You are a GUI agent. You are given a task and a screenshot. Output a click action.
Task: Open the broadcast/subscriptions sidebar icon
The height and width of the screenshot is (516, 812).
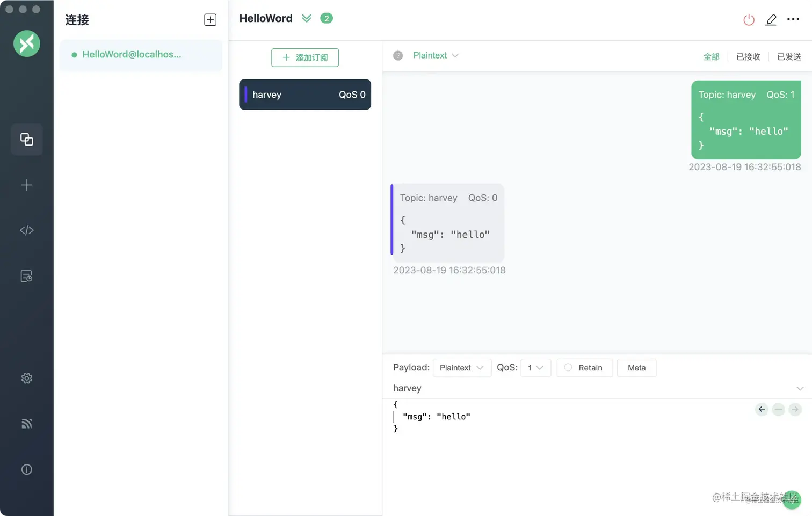(x=26, y=424)
